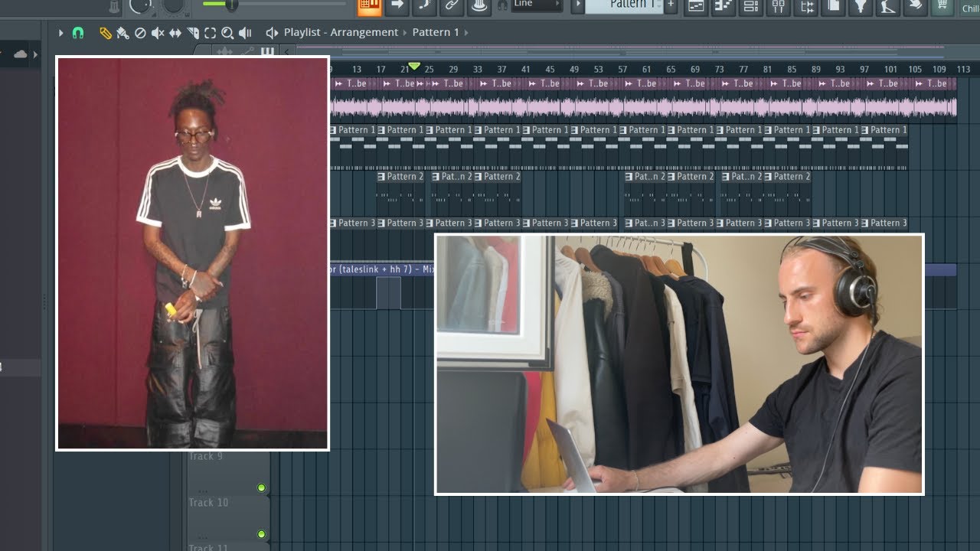
Task: Open the pattern selector arrow
Action: (579, 5)
